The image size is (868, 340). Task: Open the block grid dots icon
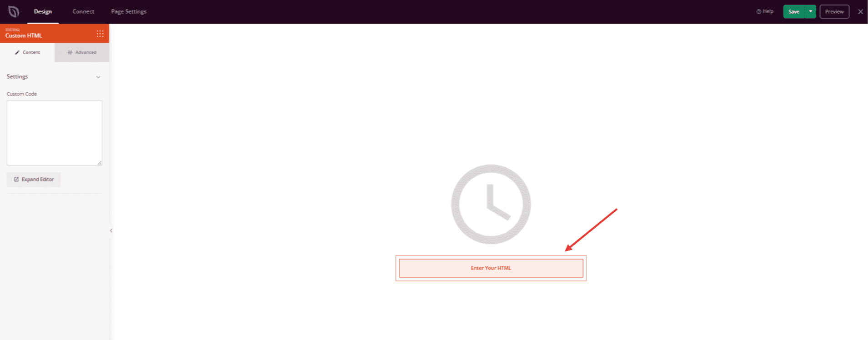coord(100,34)
